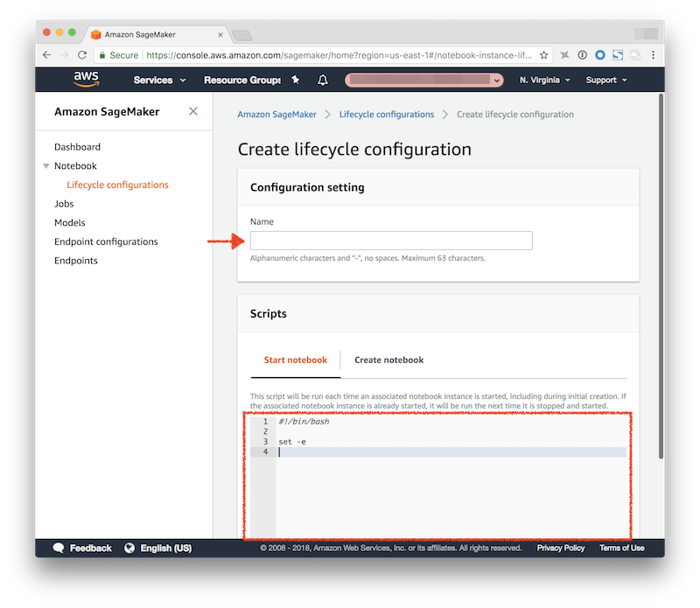Click the 'Create lifecycle configuration' breadcrumb text
The image size is (700, 608).
coord(515,115)
